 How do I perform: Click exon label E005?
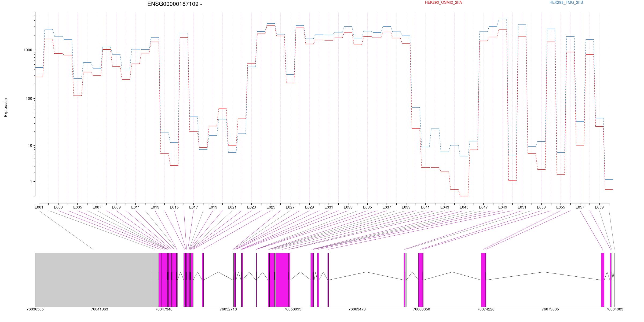tap(78, 207)
